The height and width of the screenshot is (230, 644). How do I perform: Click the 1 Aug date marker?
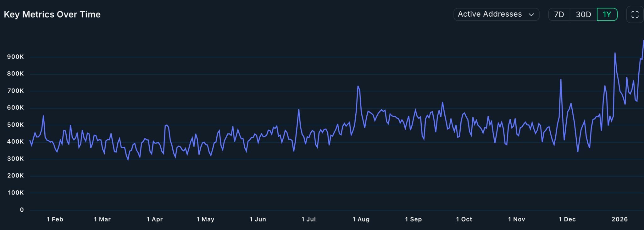pos(361,219)
